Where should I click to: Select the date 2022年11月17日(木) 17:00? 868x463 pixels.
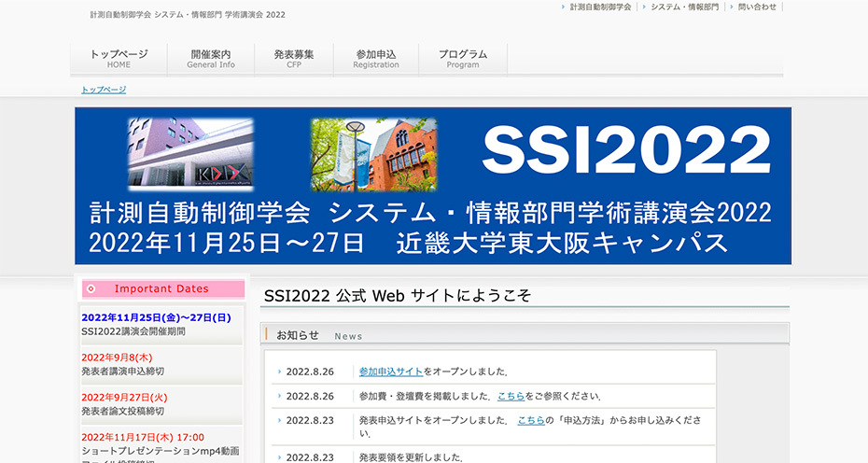(x=143, y=438)
